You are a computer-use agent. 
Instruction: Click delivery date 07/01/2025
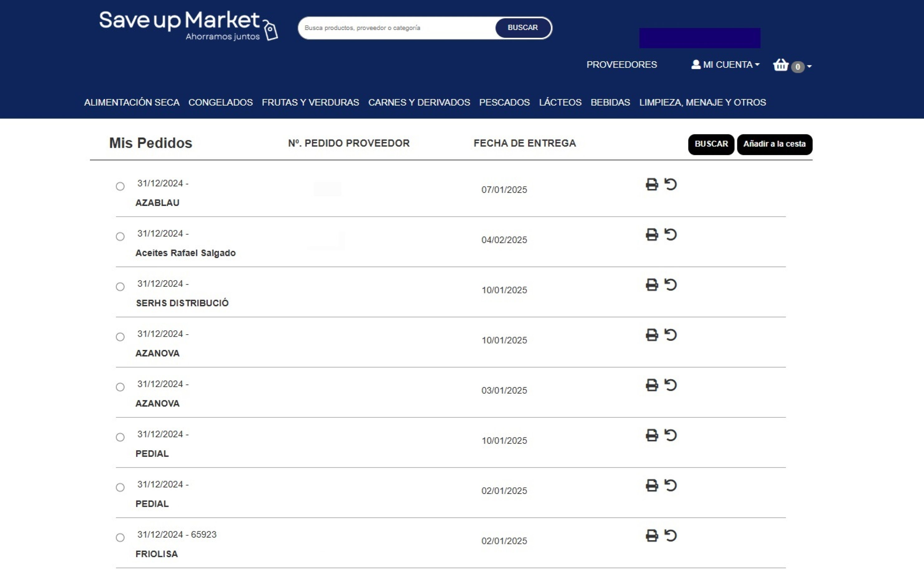pyautogui.click(x=504, y=190)
